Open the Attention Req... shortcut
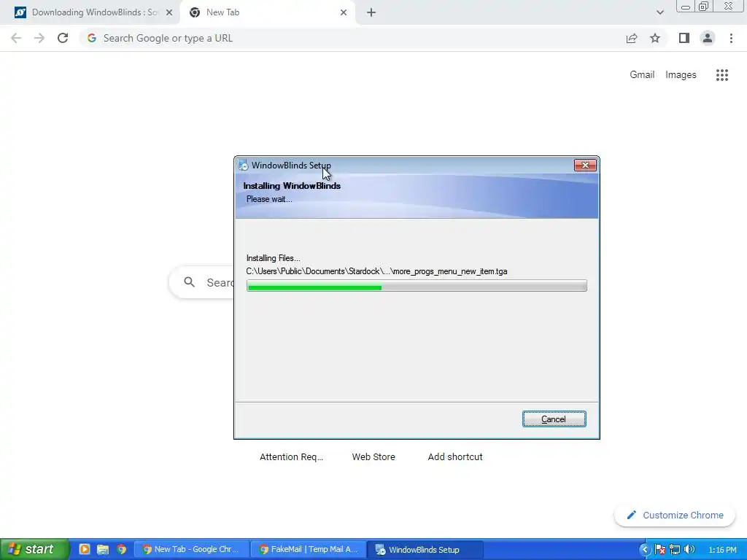The height and width of the screenshot is (560, 747). [291, 456]
